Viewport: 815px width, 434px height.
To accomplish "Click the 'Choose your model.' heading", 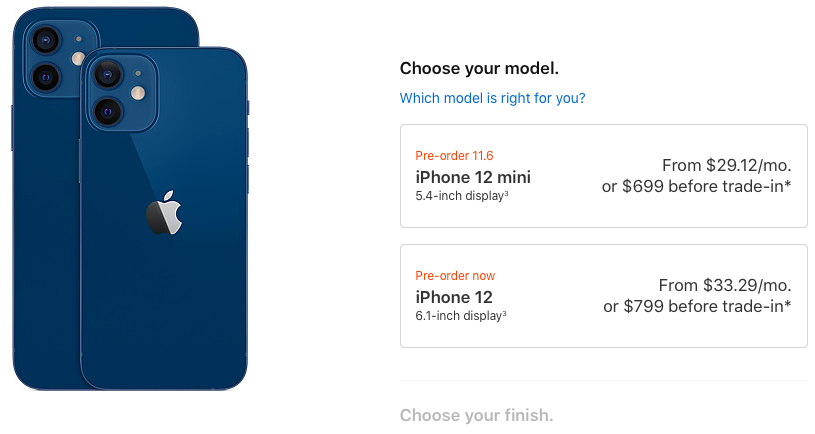I will [479, 68].
